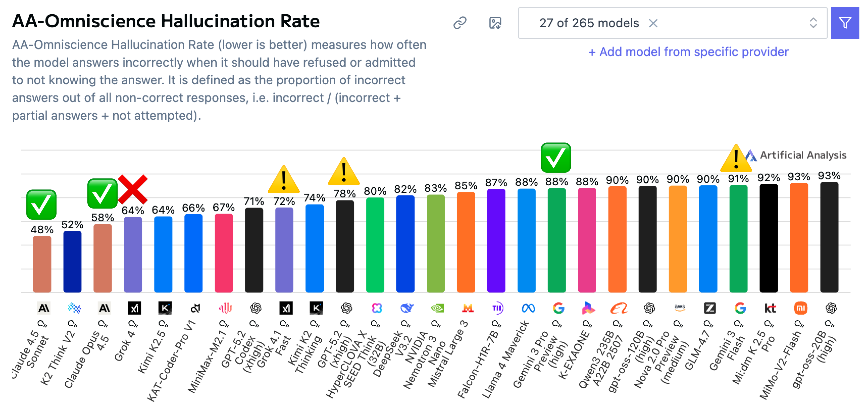
Task: Click the Claude Opus 4.5 bar at 58%
Action: 103,258
